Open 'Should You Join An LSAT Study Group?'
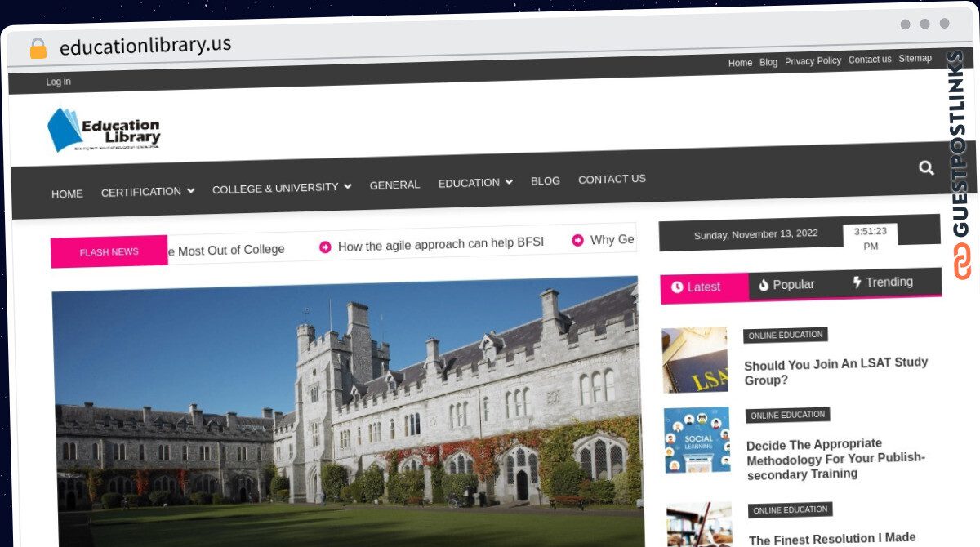This screenshot has height=547, width=980. coord(836,371)
